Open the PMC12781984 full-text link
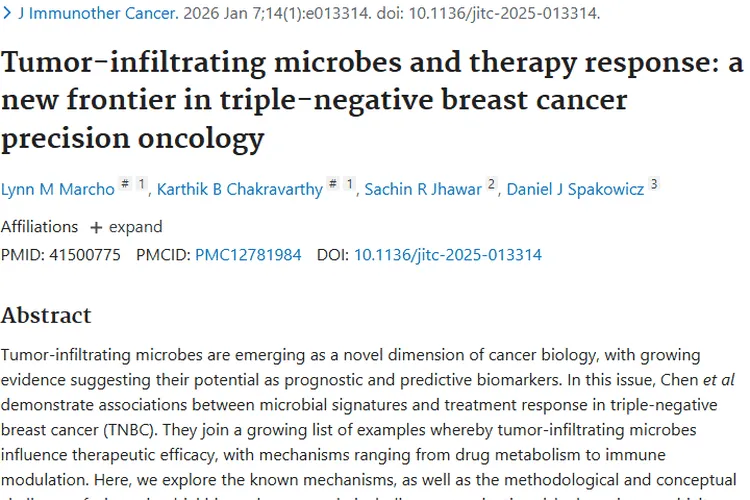 [x=248, y=255]
